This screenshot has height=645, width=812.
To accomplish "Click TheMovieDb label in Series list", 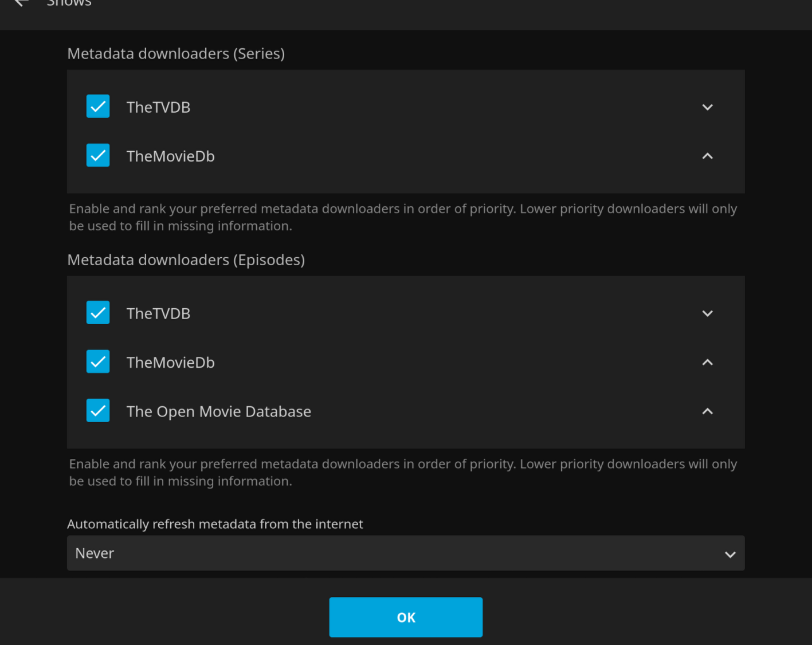I will coord(170,156).
